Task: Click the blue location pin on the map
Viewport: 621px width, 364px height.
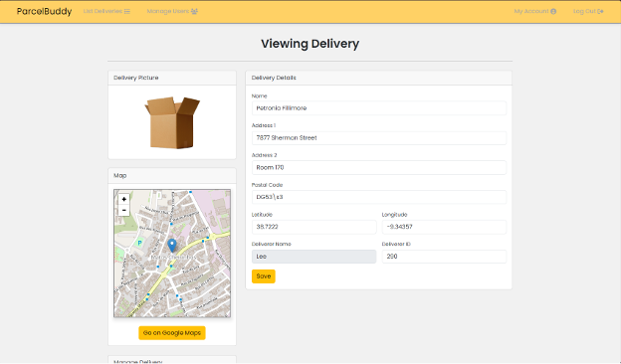Action: point(172,246)
